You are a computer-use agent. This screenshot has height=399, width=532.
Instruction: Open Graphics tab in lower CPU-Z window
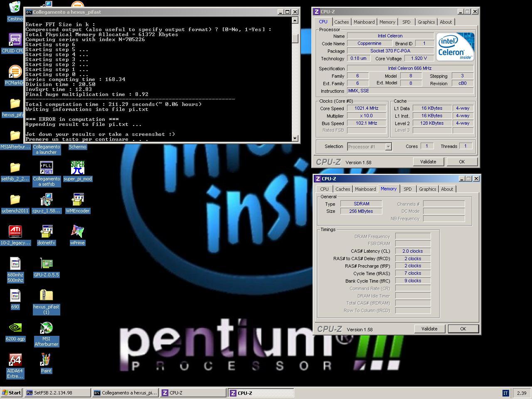tap(427, 189)
